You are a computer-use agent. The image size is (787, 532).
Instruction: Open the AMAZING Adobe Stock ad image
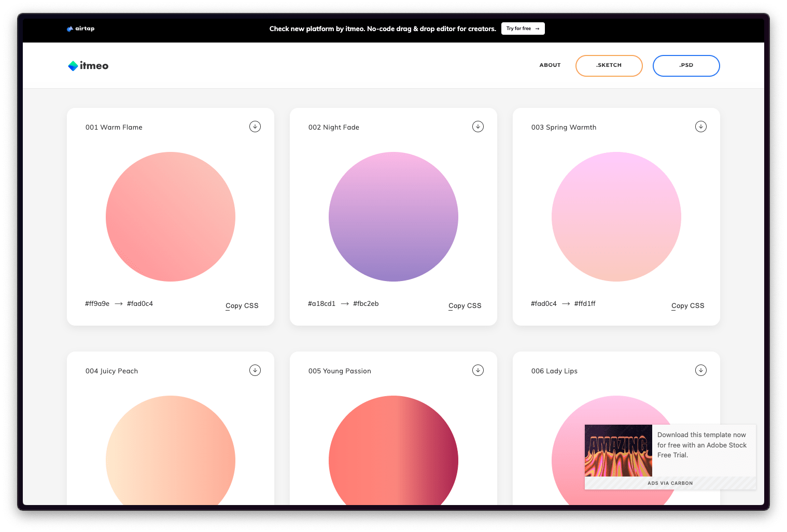[x=619, y=451]
